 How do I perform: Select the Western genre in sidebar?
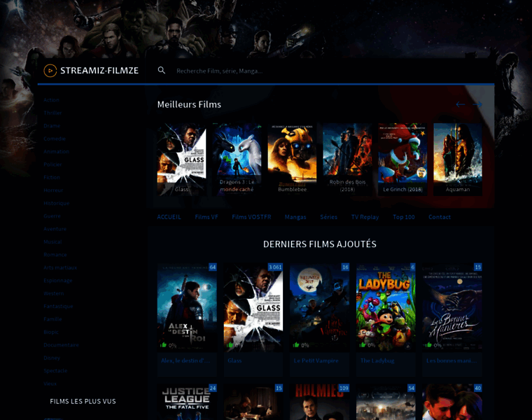(54, 293)
